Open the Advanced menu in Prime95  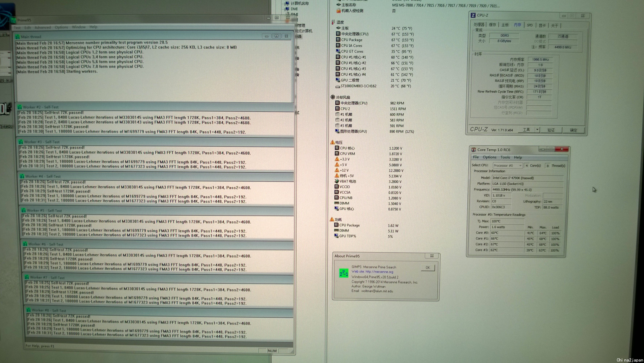(x=43, y=27)
